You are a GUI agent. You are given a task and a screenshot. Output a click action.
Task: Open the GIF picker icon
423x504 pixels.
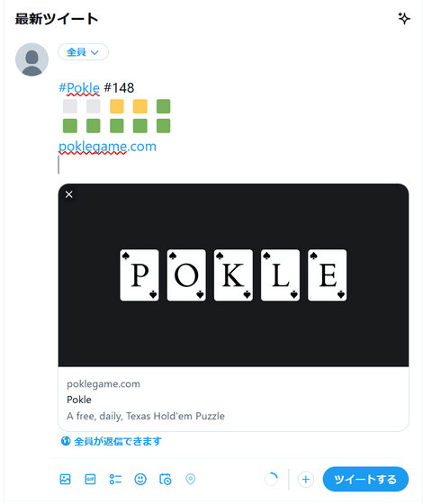coord(90,479)
